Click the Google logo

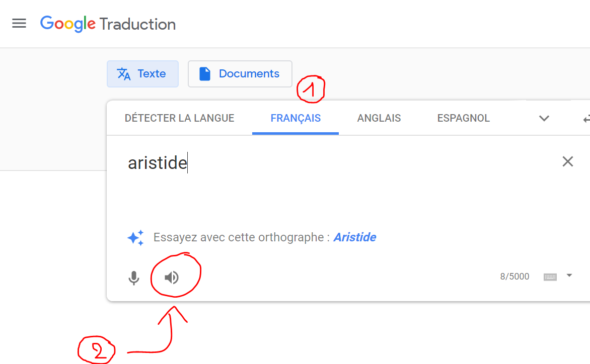(x=68, y=24)
